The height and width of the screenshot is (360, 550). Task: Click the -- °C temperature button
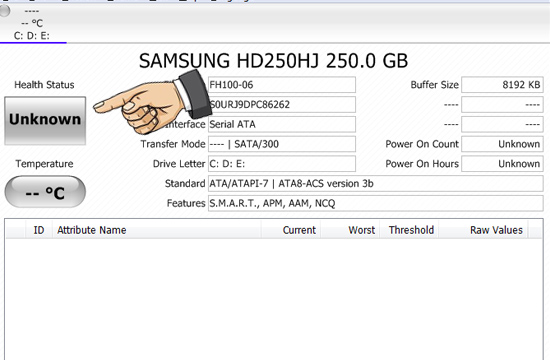(45, 192)
